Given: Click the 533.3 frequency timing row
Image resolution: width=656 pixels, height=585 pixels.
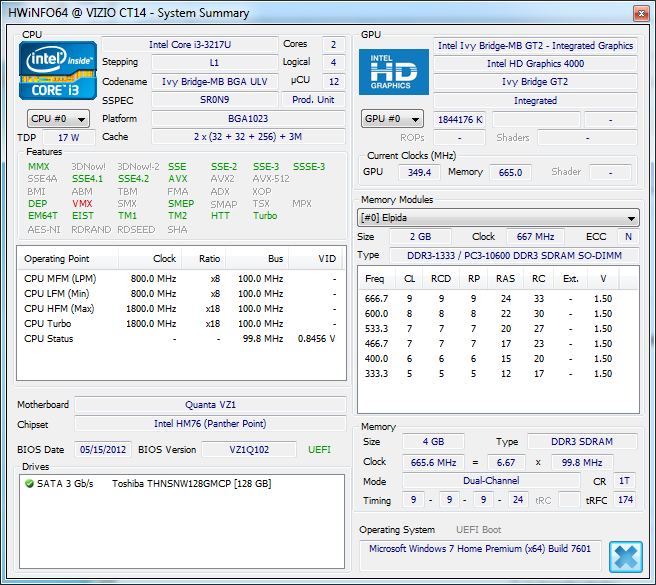Looking at the screenshot, I should pos(489,329).
